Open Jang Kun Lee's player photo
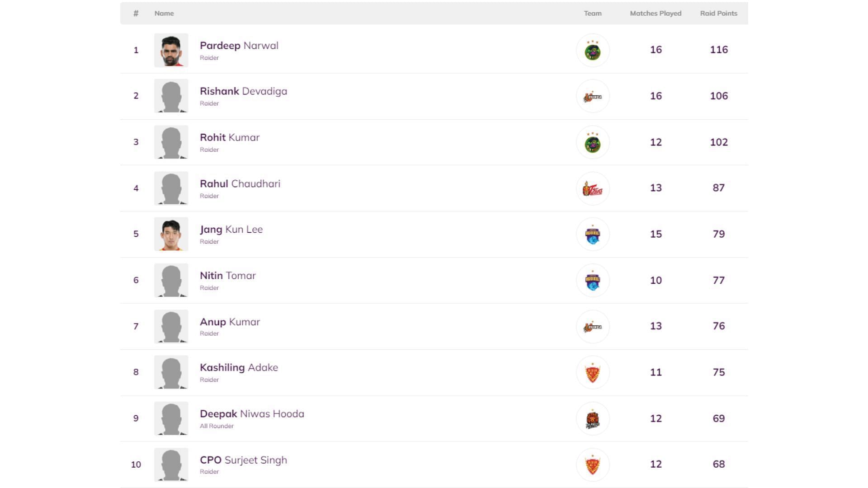Viewport: 868px width, 488px height. click(x=171, y=234)
